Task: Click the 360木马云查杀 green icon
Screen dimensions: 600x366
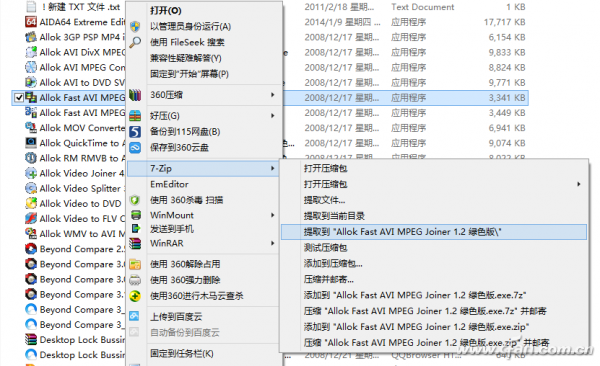Action: (135, 296)
